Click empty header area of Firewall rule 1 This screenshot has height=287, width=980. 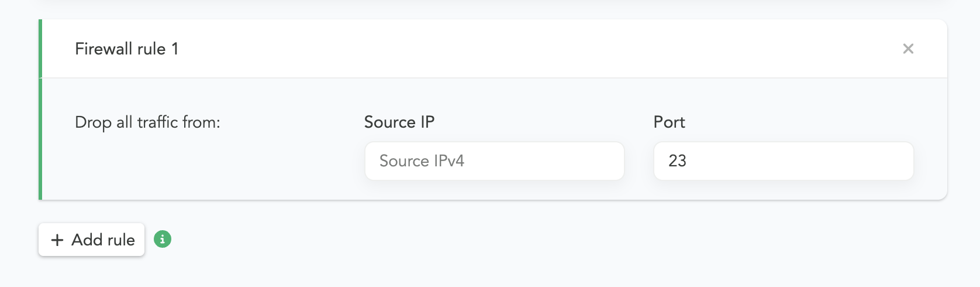pos(526,49)
